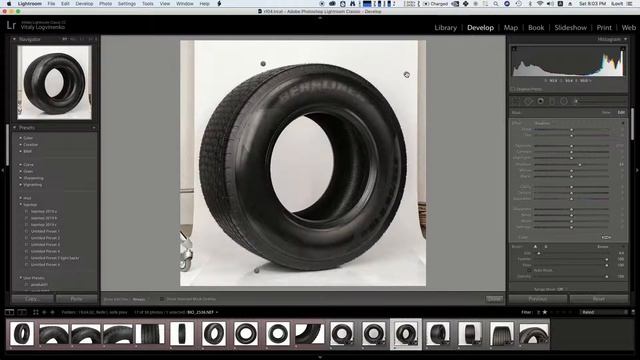
Task: Open the Slideshow module
Action: point(570,28)
